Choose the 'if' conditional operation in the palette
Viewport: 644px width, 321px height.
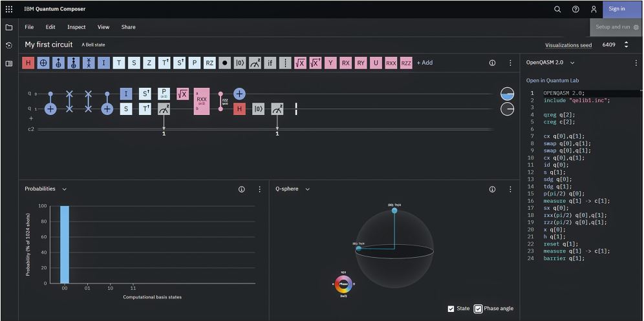pos(270,63)
